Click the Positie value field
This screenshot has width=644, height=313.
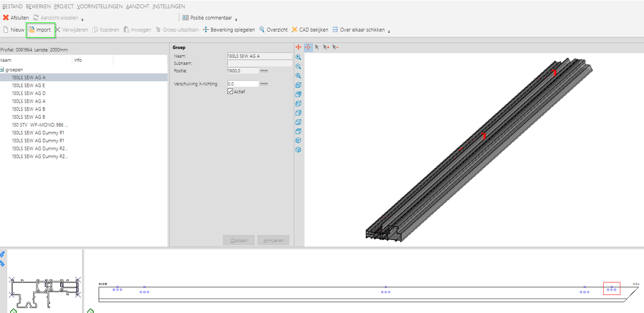243,70
